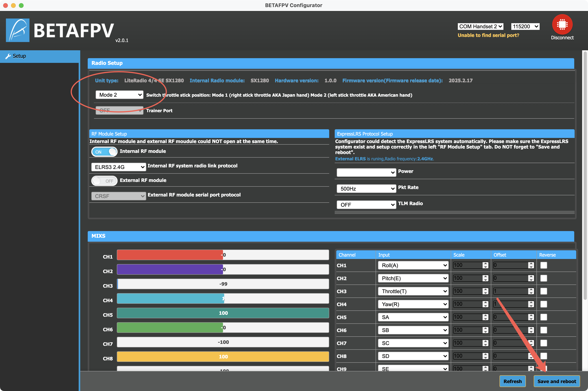Select the Setup tab in sidebar
Screen dimensions: 588x391
pyautogui.click(x=40, y=56)
